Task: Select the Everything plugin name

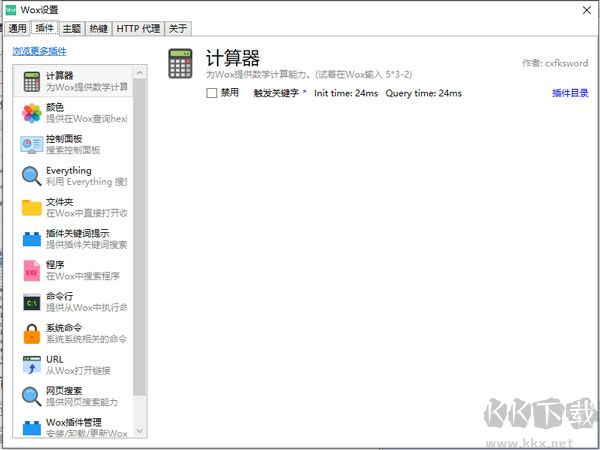Action: coord(69,170)
